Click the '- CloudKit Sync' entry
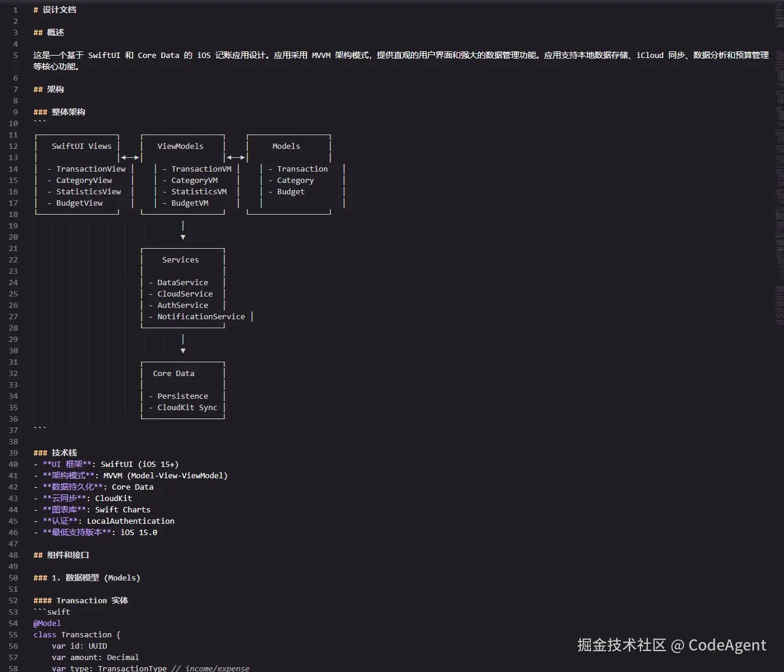This screenshot has height=672, width=784. (183, 407)
